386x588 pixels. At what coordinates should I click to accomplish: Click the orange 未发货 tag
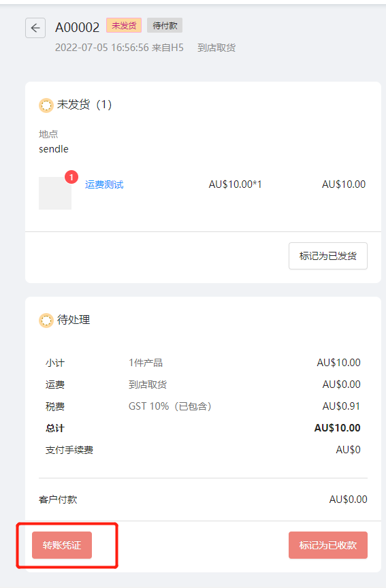(124, 25)
